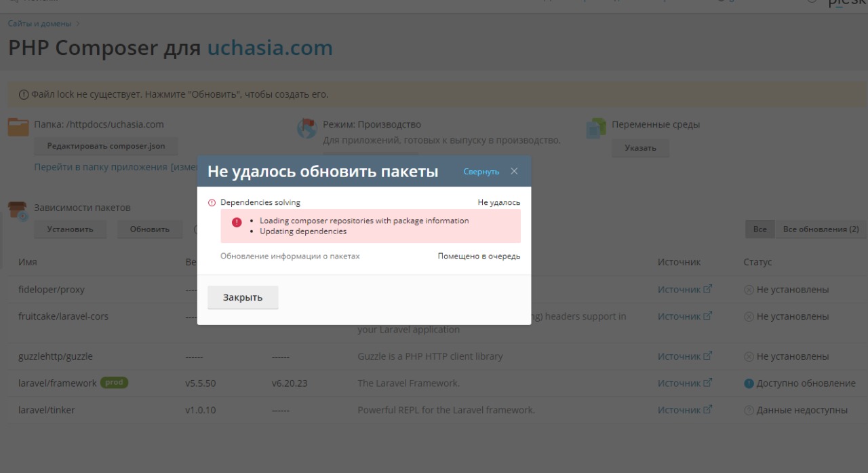Click the Установить button
Screen dimensions: 868x473
[70, 229]
